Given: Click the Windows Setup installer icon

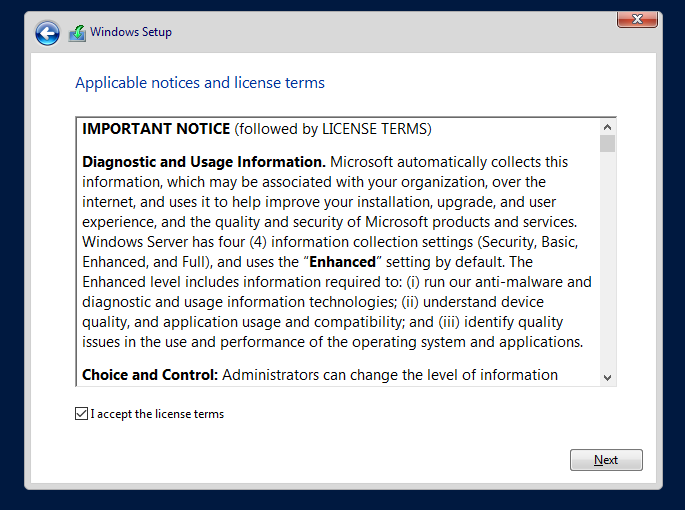Looking at the screenshot, I should pyautogui.click(x=77, y=33).
